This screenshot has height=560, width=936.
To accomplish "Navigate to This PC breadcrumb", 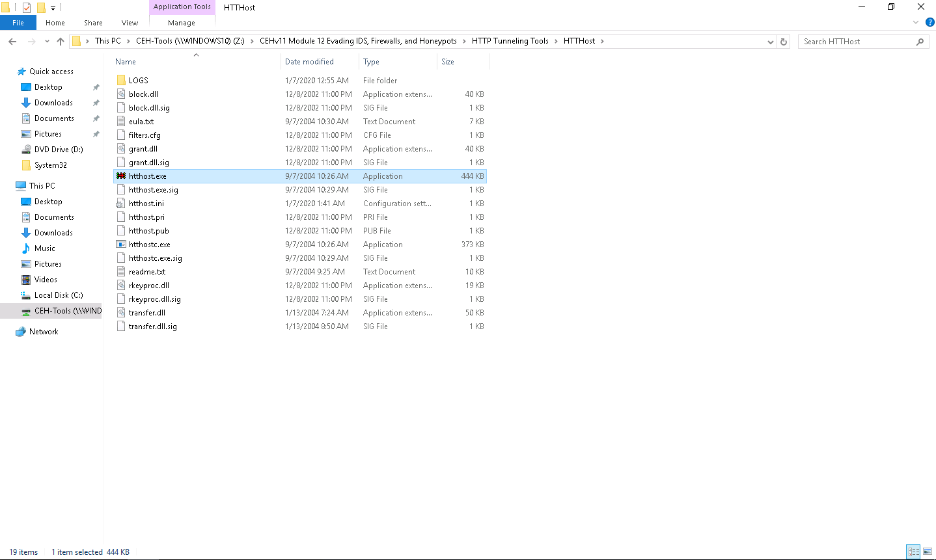I will [108, 41].
